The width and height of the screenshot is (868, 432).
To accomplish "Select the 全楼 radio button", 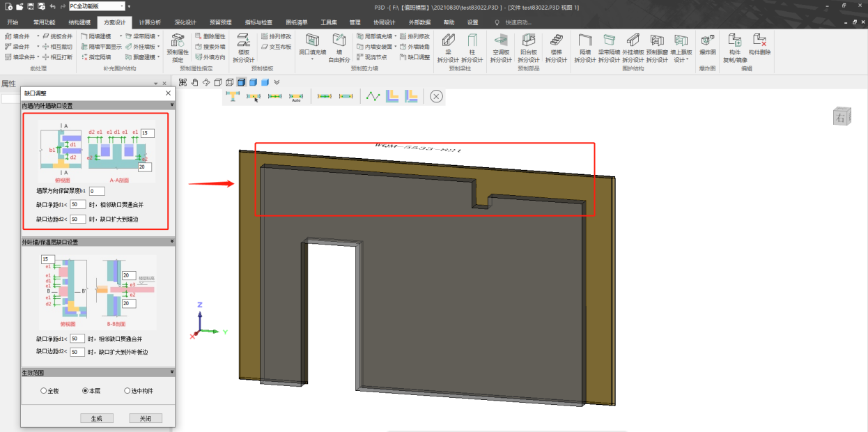I will coord(45,391).
